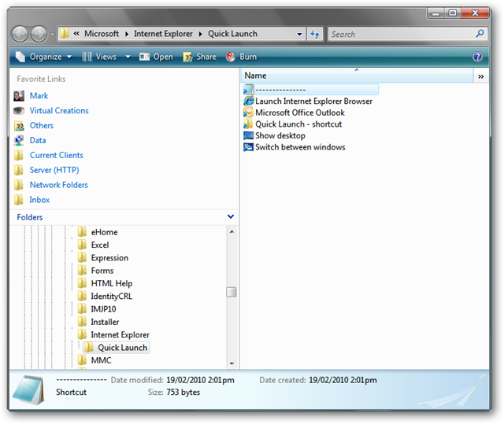Click the Show desktop icon

249,136
